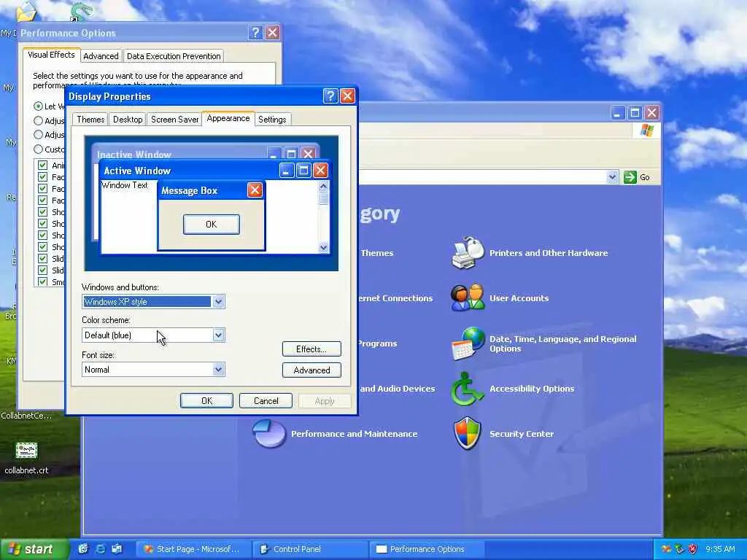Open the User Accounts icon

pos(468,297)
